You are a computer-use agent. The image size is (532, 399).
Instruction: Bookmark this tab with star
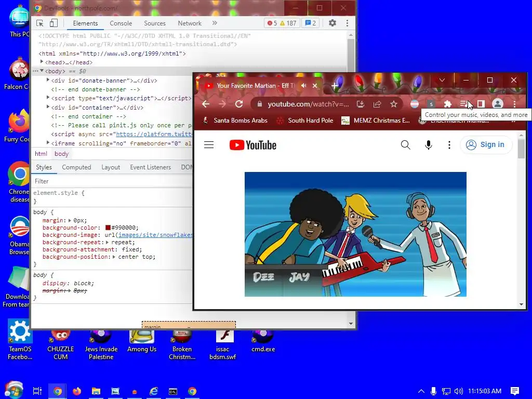(x=394, y=104)
